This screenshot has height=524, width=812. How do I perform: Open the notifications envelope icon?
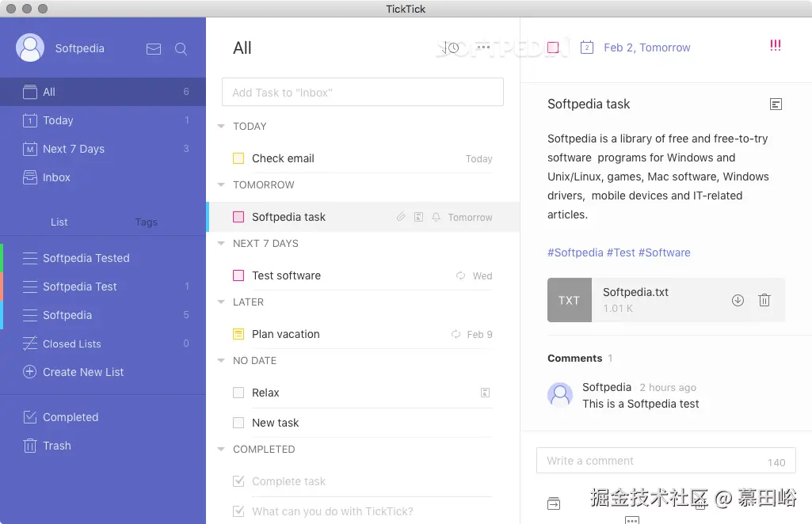point(153,48)
